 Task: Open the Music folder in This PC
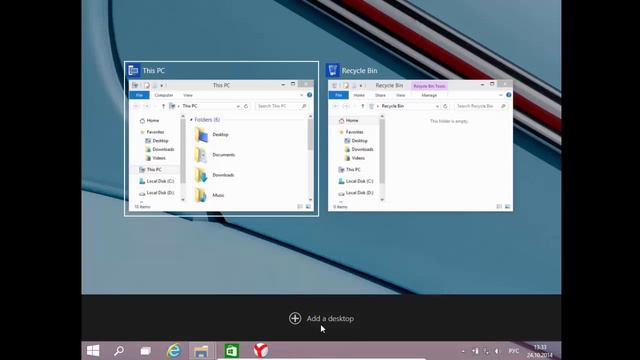point(209,195)
